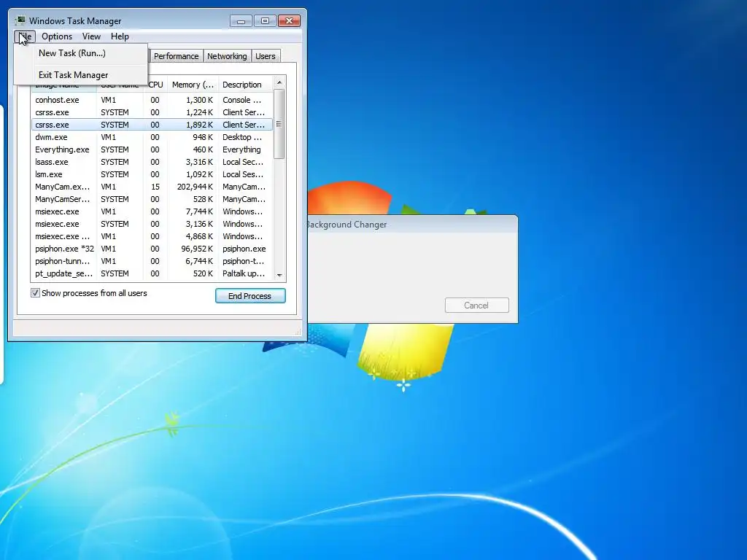The width and height of the screenshot is (747, 560).
Task: Select msiexec.exe row using 7,744 K
Action: click(x=152, y=211)
